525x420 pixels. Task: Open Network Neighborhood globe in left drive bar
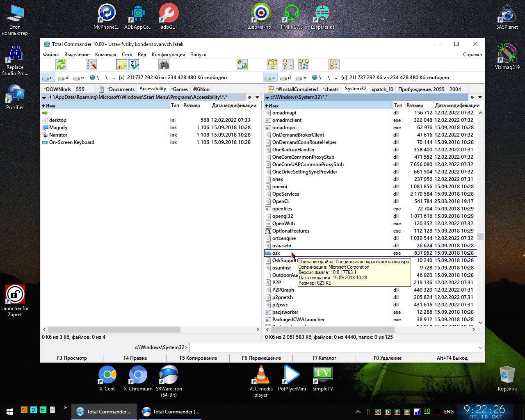[x=92, y=78]
